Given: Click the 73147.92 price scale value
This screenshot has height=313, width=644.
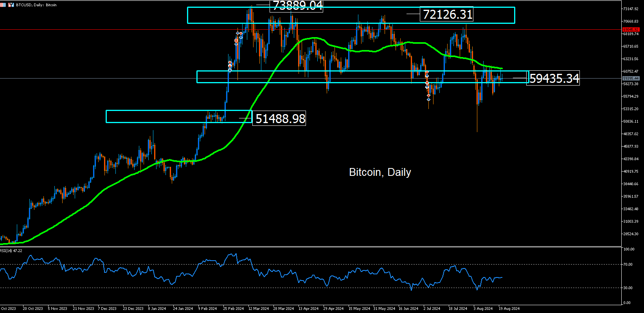Looking at the screenshot, I should pyautogui.click(x=631, y=9).
